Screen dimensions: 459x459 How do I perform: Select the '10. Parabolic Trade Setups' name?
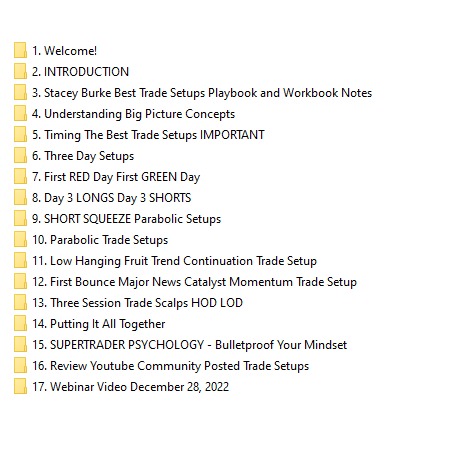tap(100, 240)
